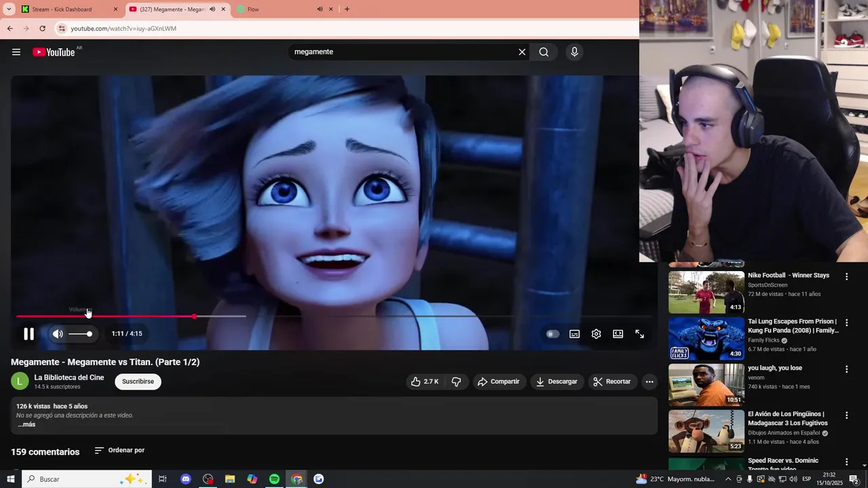Show hidden system tray icons chevron
Screen dimensions: 868x488
click(x=728, y=479)
